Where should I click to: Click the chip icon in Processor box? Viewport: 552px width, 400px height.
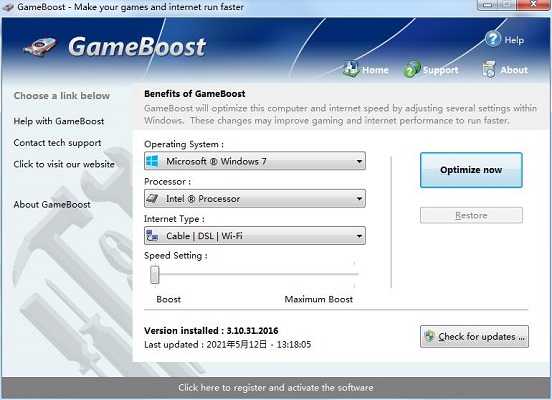(x=152, y=199)
